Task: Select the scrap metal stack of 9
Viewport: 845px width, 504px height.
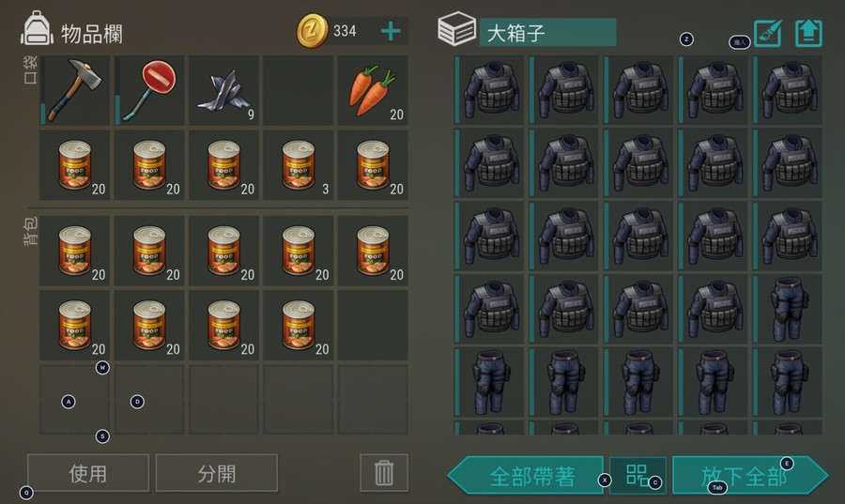Action: (223, 90)
